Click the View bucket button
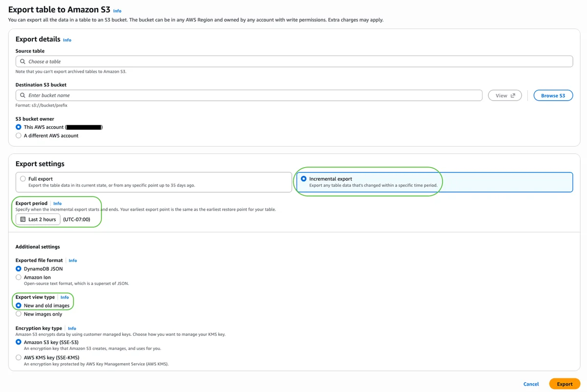The image size is (587, 392). 505,95
